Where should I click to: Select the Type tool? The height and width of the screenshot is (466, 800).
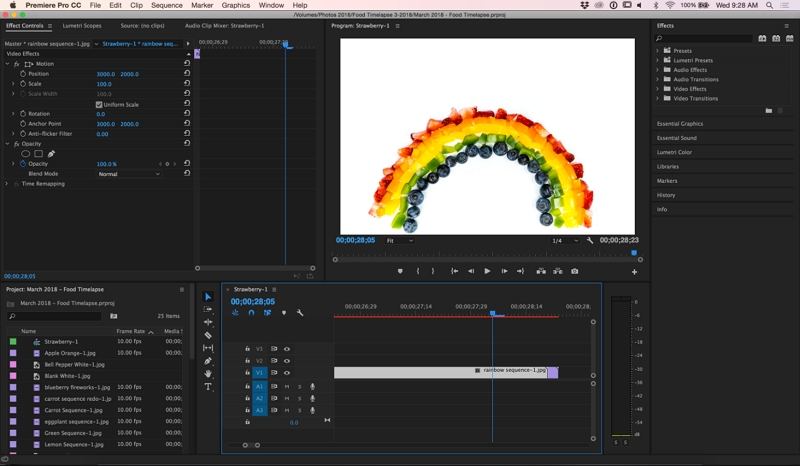(x=208, y=386)
